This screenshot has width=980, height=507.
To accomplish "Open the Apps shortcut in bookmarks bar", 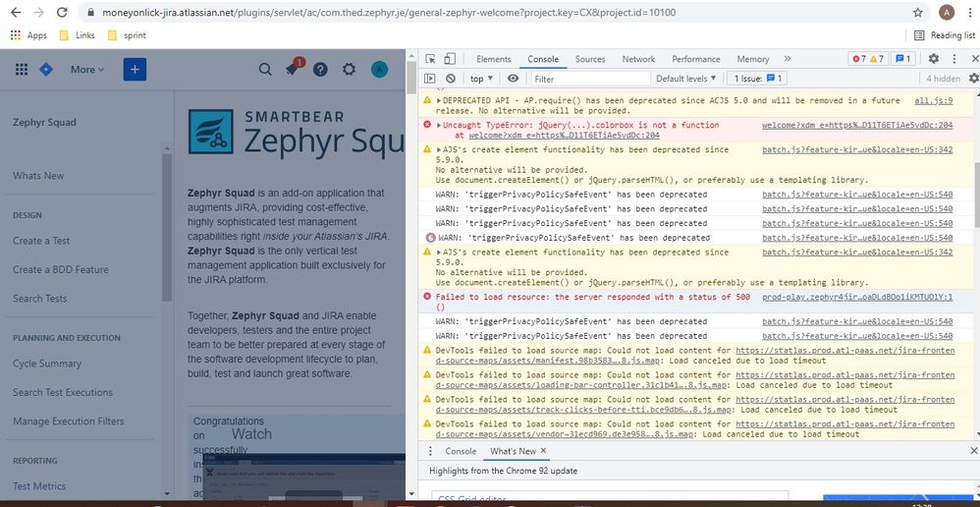I will (28, 35).
